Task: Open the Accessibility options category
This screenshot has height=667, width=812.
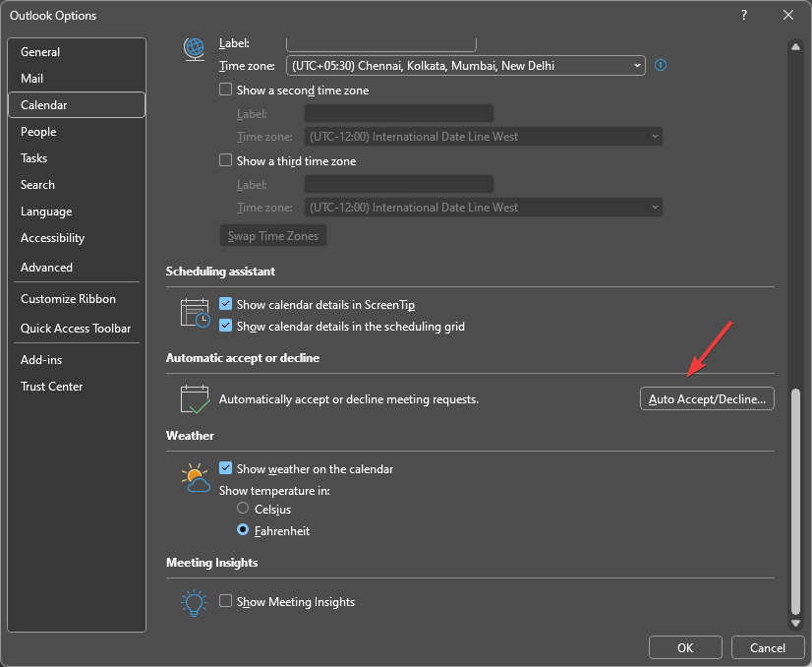Action: (77, 238)
